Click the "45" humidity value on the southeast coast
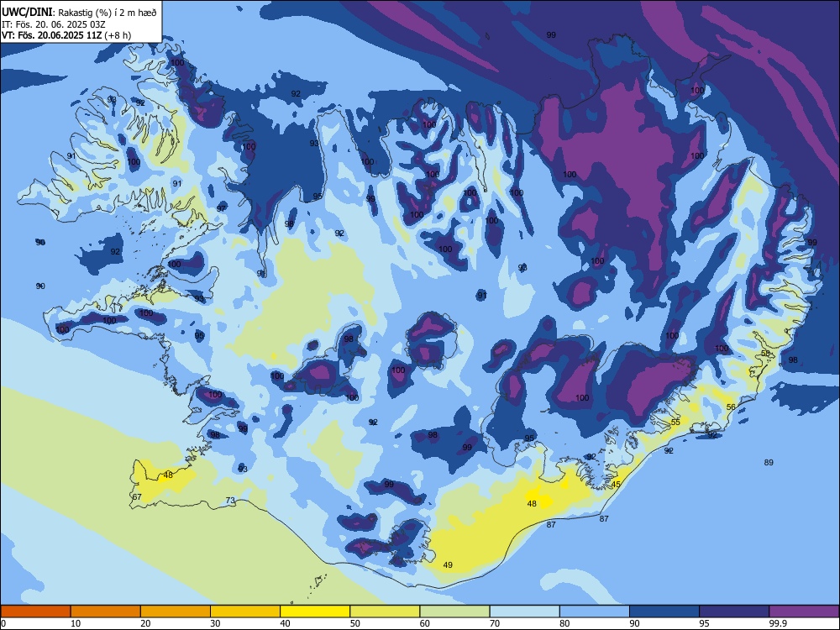840x630 pixels. coord(616,485)
